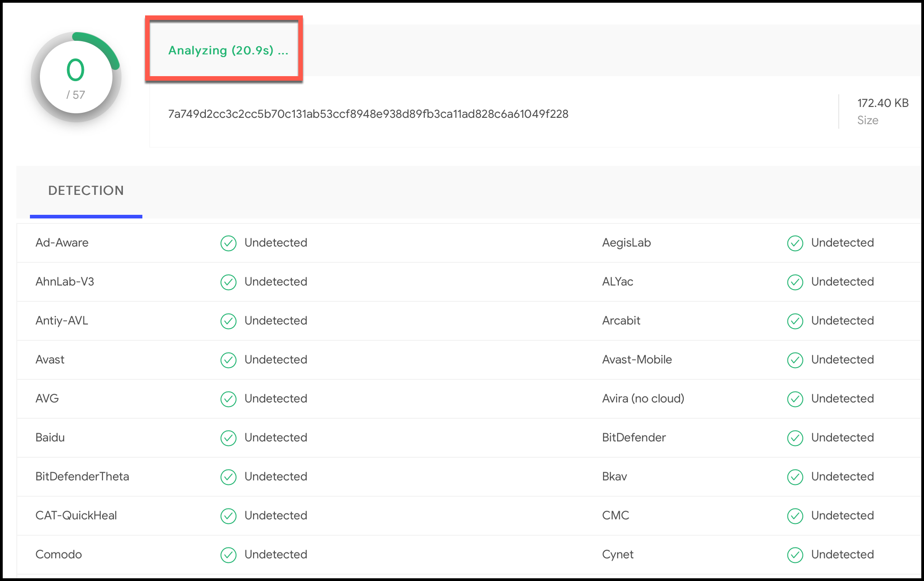Click CAT-QuickHeal's green checkmark icon
The image size is (924, 581).
[229, 516]
